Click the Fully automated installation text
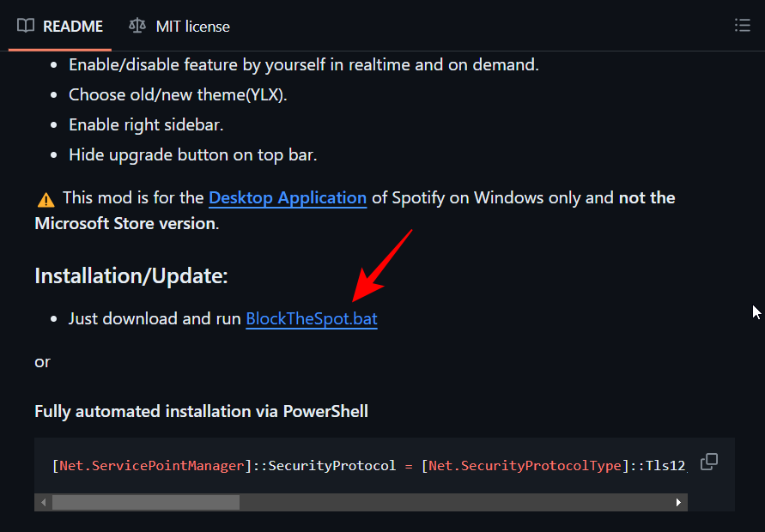 click(x=201, y=411)
